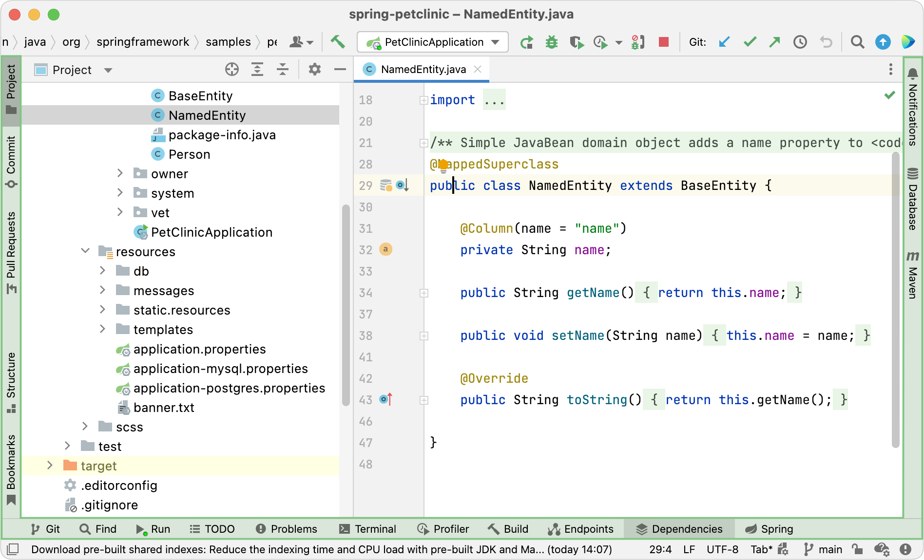Screen dimensions: 924x560
Task: Toggle the Structure tool window
Action: point(11,383)
